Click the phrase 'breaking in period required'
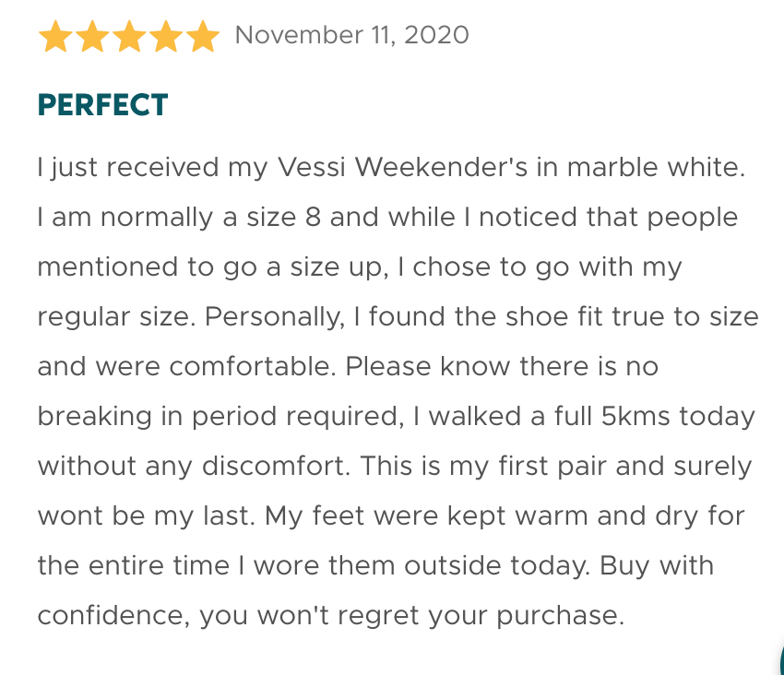Viewport: 784px width, 675px height. [220, 417]
